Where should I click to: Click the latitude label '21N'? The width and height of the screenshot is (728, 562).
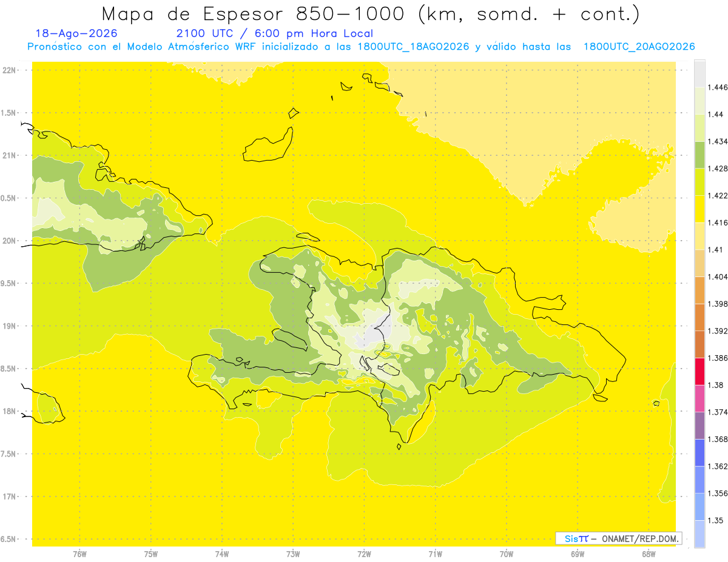coord(10,155)
